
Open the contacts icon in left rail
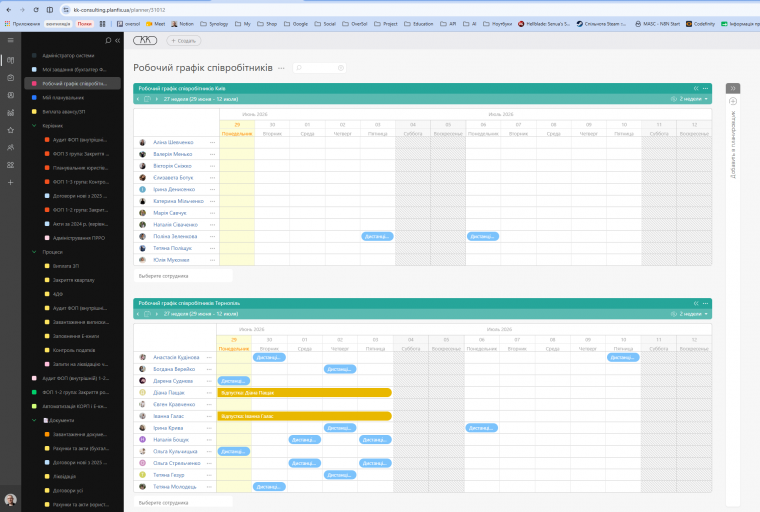pos(10,95)
